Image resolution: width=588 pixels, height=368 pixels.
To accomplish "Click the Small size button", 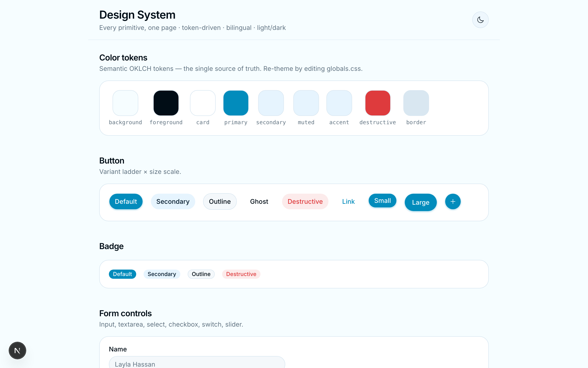I will pyautogui.click(x=382, y=201).
